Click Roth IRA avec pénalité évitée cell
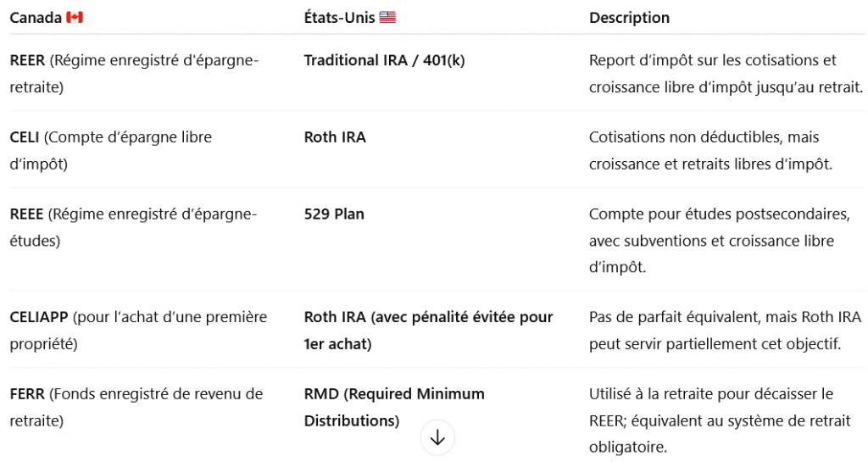 coord(428,331)
